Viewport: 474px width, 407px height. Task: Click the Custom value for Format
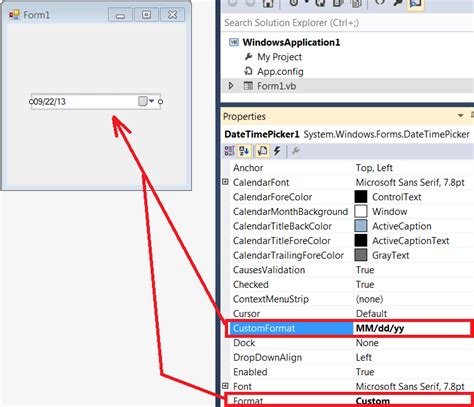pyautogui.click(x=373, y=401)
